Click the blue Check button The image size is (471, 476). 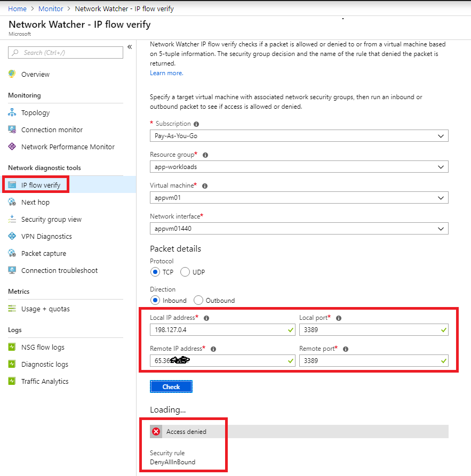171,386
